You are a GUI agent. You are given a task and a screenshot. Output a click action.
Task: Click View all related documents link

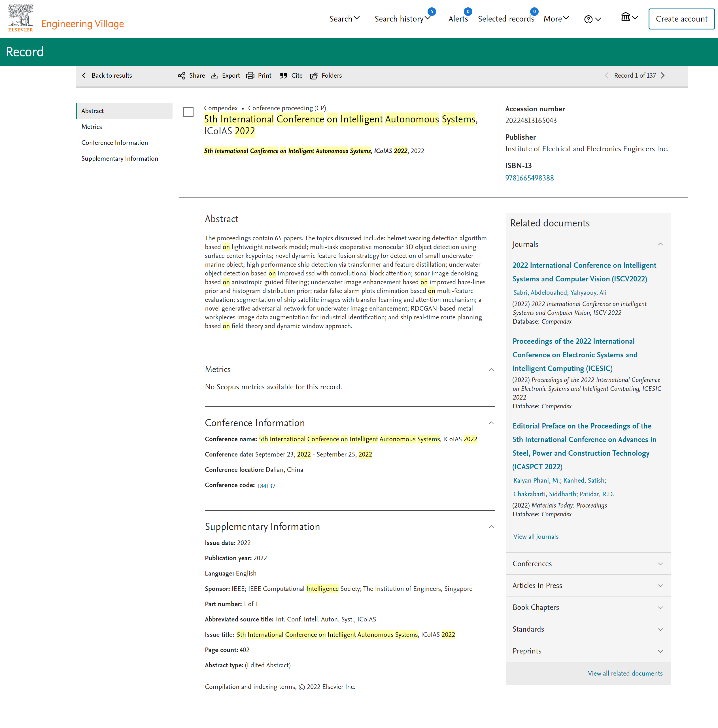point(625,673)
